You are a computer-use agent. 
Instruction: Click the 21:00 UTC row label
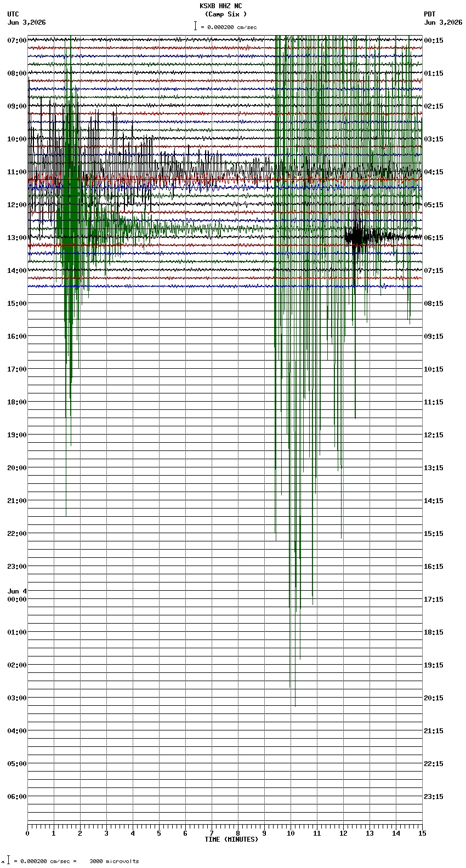click(17, 500)
